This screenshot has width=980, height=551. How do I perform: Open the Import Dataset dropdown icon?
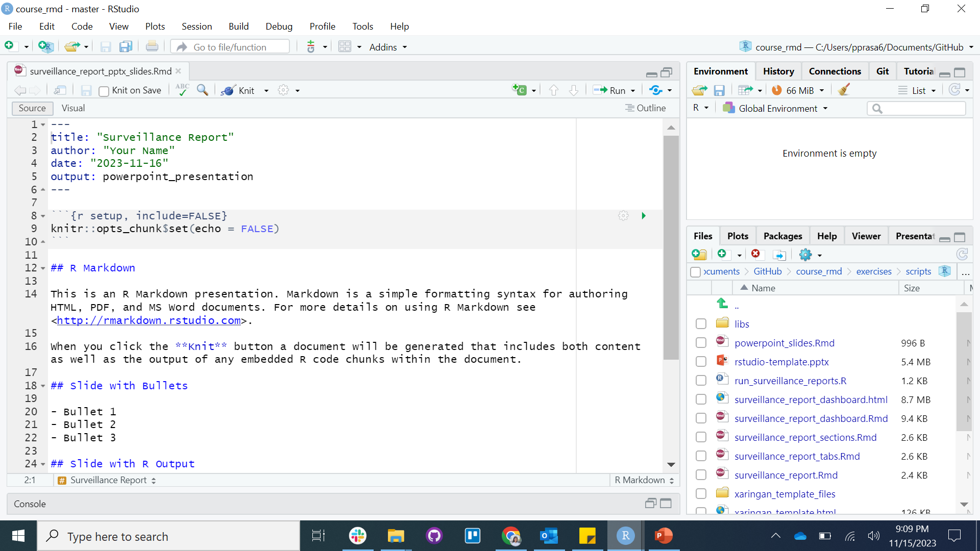pyautogui.click(x=750, y=90)
